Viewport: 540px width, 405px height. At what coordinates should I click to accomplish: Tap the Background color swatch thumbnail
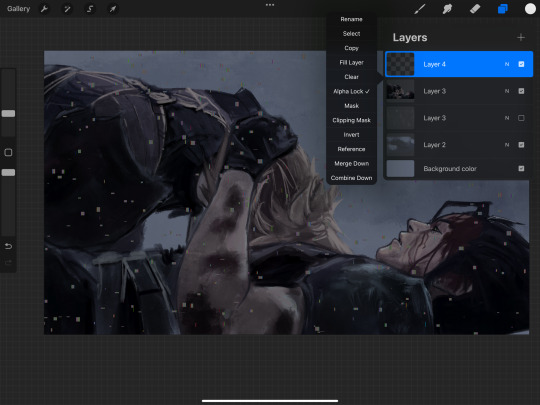coord(400,168)
